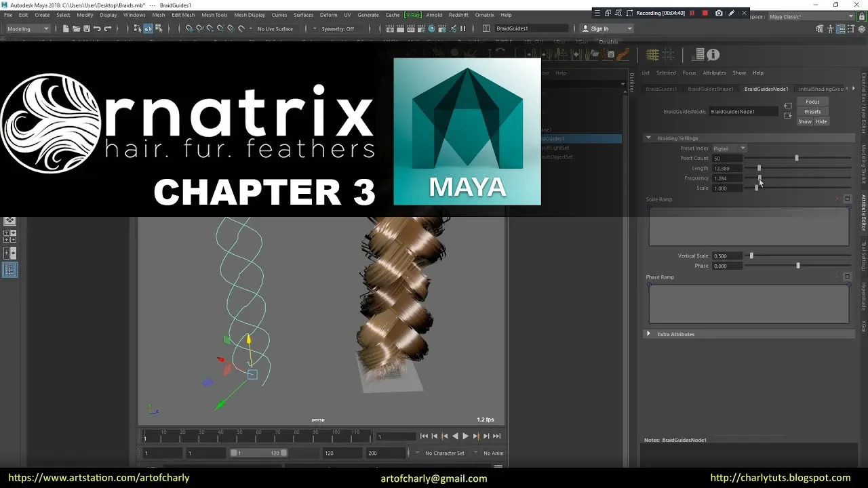Pause the screen recording
Screen dimensions: 868x488
coord(692,13)
